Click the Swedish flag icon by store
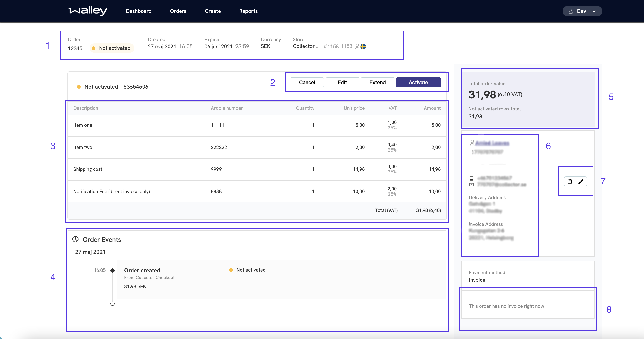This screenshot has height=339, width=644. tap(363, 46)
